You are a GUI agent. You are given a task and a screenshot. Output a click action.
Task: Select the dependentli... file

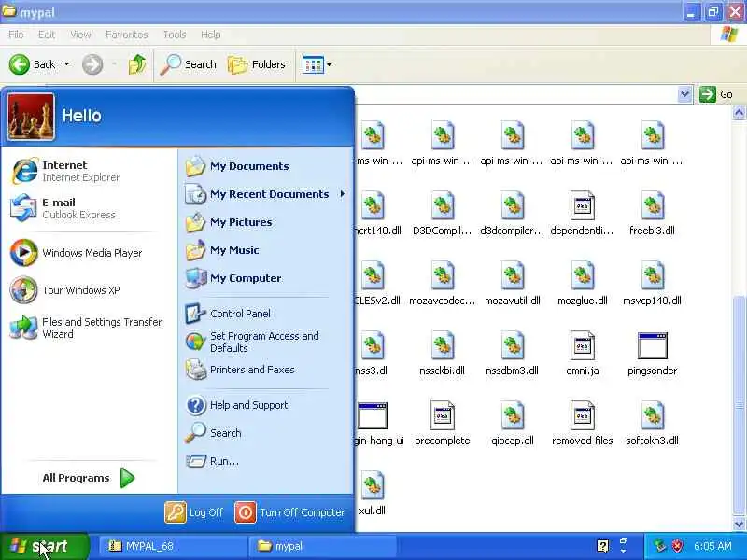coord(582,213)
